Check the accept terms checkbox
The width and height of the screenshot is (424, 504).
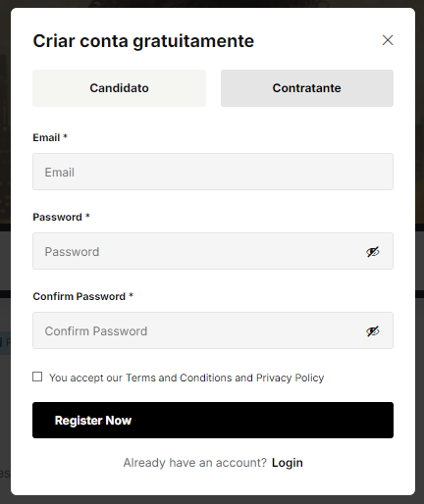pos(37,377)
